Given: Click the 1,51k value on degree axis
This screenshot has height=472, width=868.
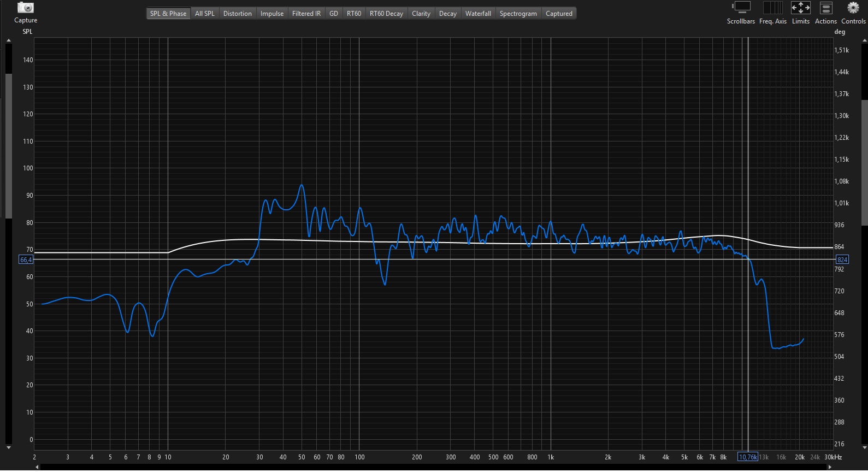Looking at the screenshot, I should 841,50.
